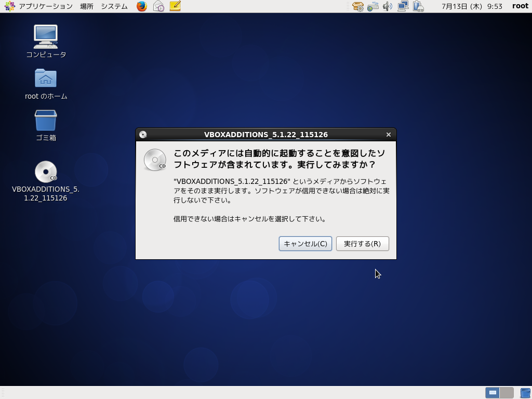Click the CD icon in dialog title bar

143,135
